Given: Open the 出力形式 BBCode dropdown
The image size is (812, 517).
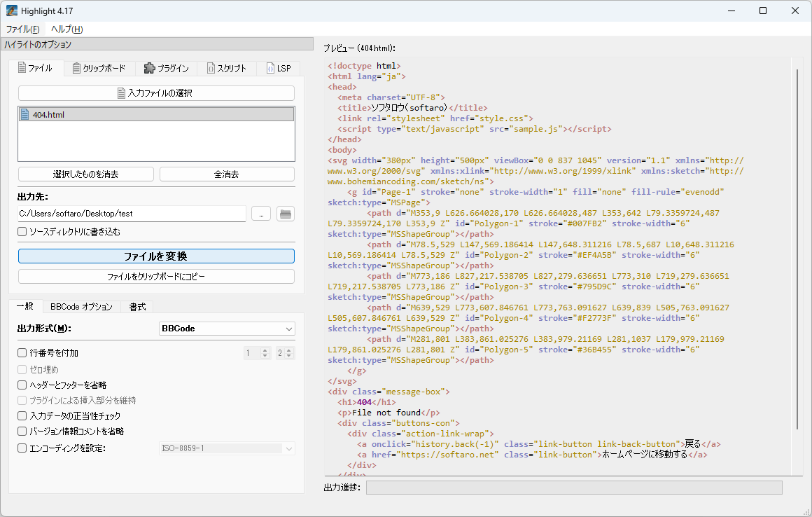Looking at the screenshot, I should (x=227, y=329).
